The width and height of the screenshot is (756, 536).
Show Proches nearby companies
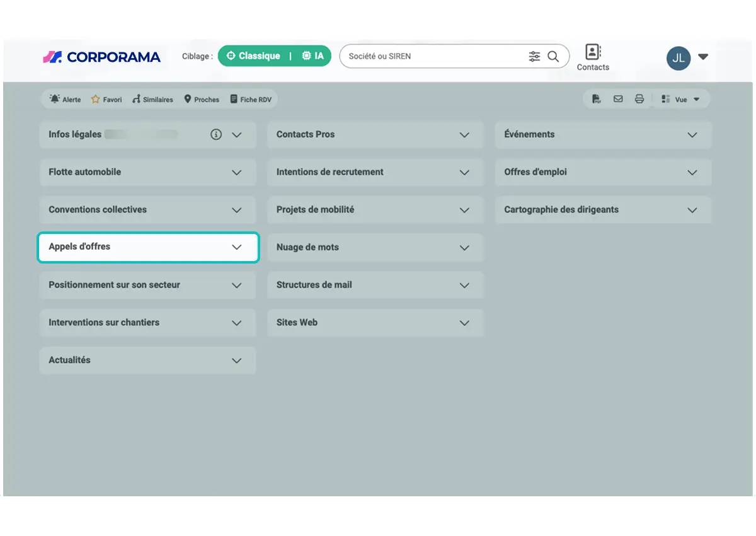(x=202, y=99)
